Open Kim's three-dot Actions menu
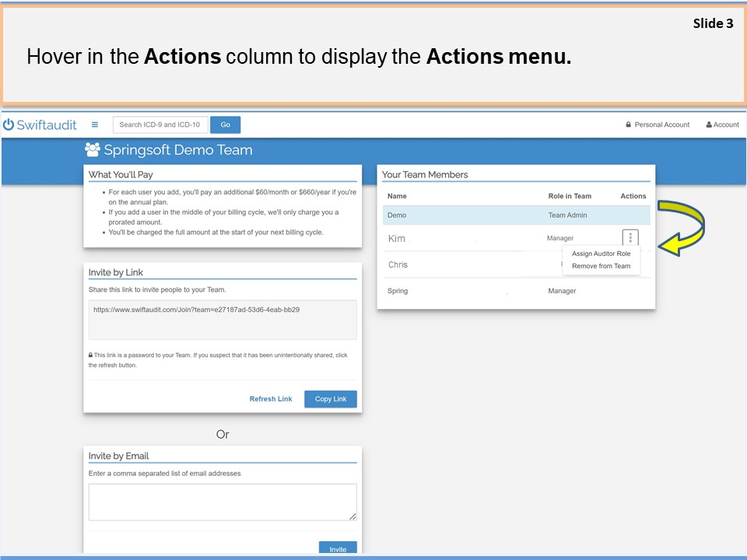The height and width of the screenshot is (560, 747). 630,238
